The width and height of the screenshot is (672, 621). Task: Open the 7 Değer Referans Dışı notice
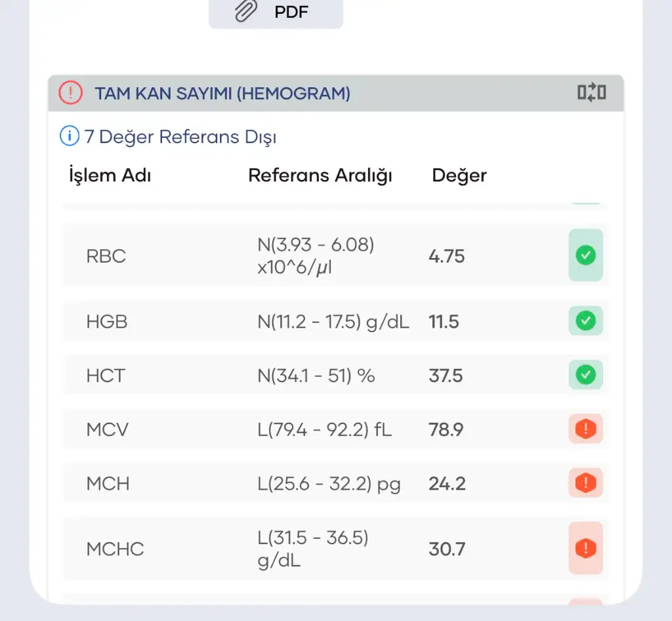[x=180, y=137]
